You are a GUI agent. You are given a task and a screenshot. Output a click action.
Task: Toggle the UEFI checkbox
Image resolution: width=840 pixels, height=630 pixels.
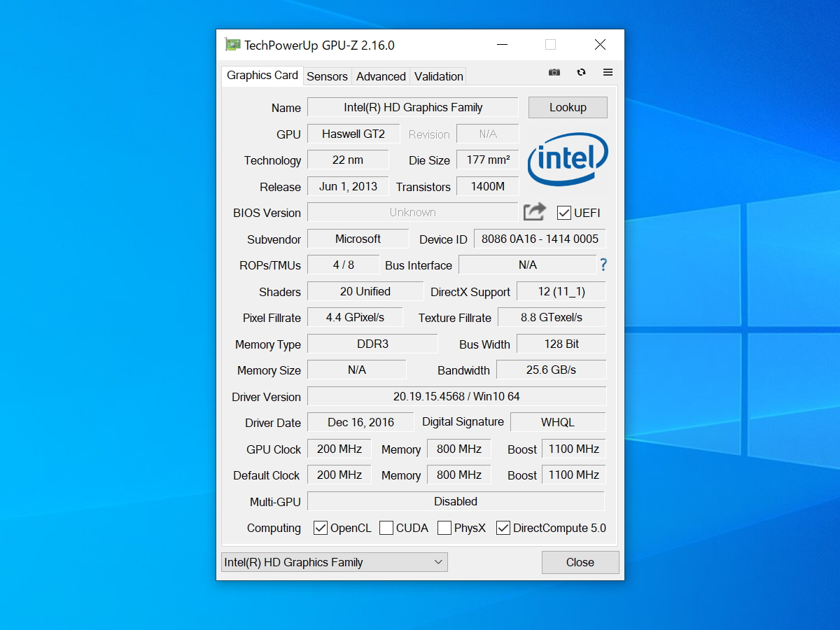coord(564,213)
